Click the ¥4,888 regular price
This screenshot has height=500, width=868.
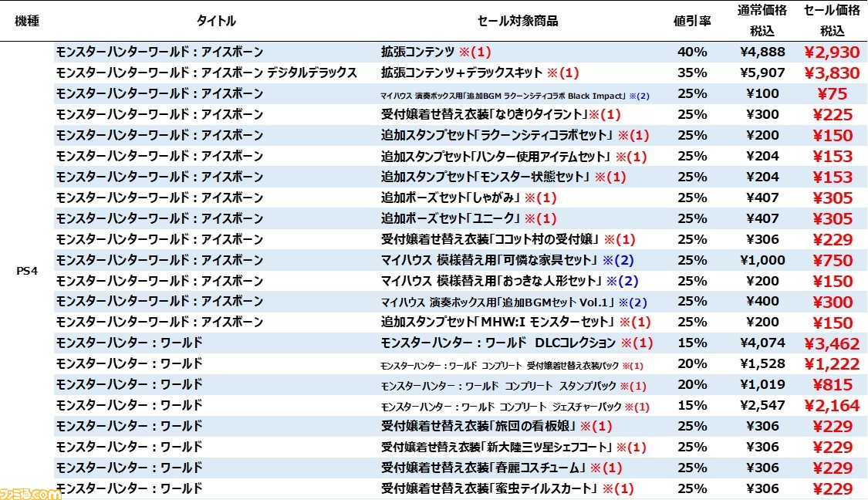click(x=762, y=52)
